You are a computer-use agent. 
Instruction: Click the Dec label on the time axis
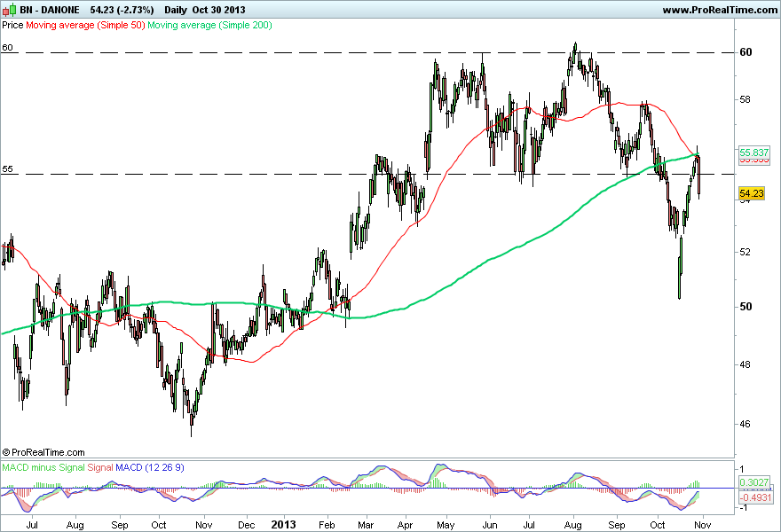(x=247, y=525)
